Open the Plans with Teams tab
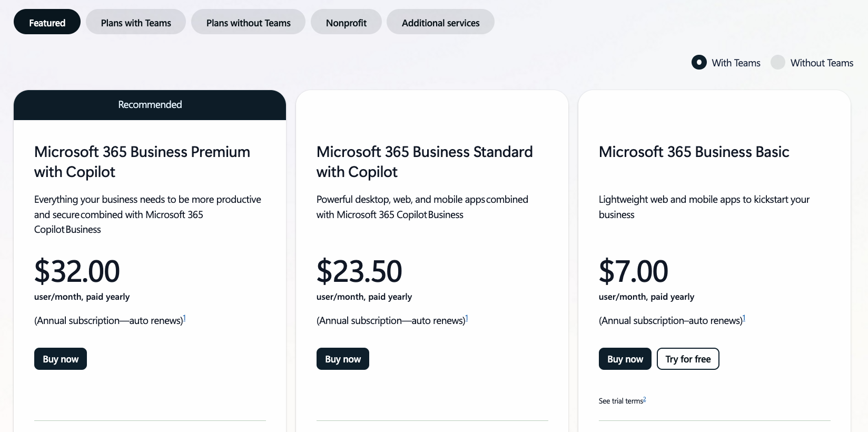This screenshot has height=432, width=868. (x=136, y=22)
